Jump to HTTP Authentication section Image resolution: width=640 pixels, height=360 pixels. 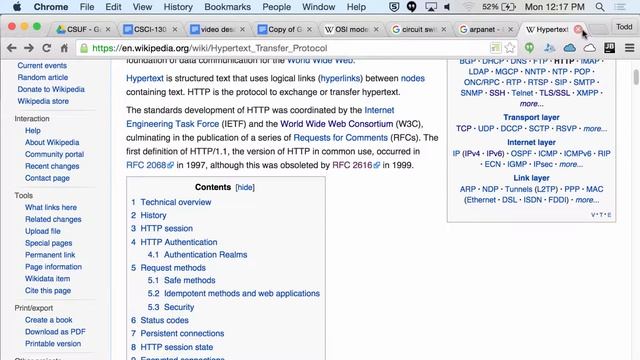pos(179,242)
